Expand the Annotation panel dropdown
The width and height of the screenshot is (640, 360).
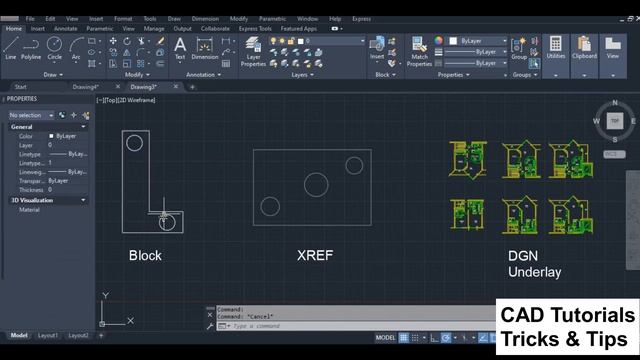[203, 75]
